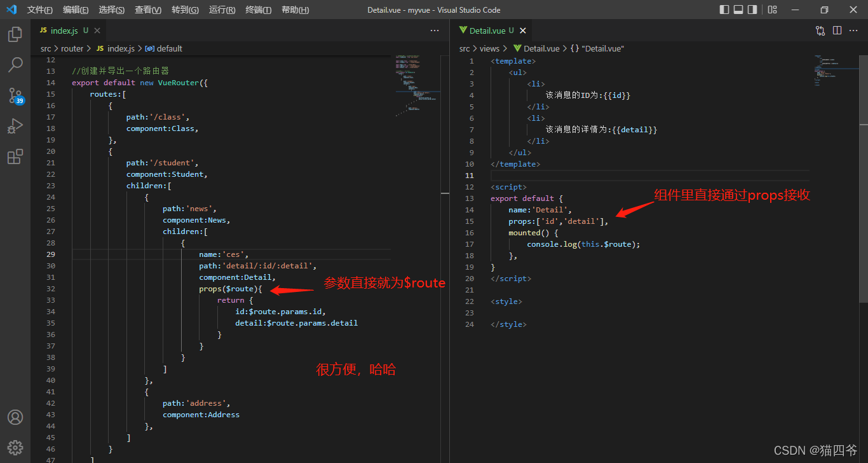Open more actions in left editor group
The image size is (868, 463).
435,31
